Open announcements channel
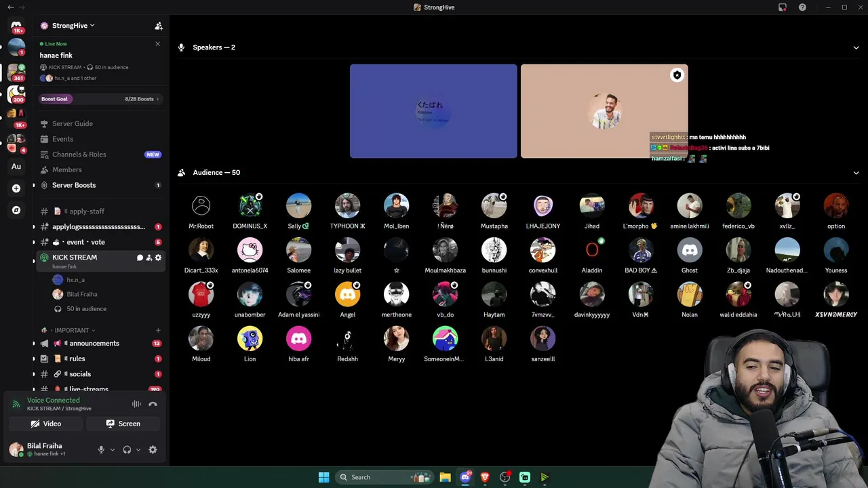 pyautogui.click(x=100, y=344)
